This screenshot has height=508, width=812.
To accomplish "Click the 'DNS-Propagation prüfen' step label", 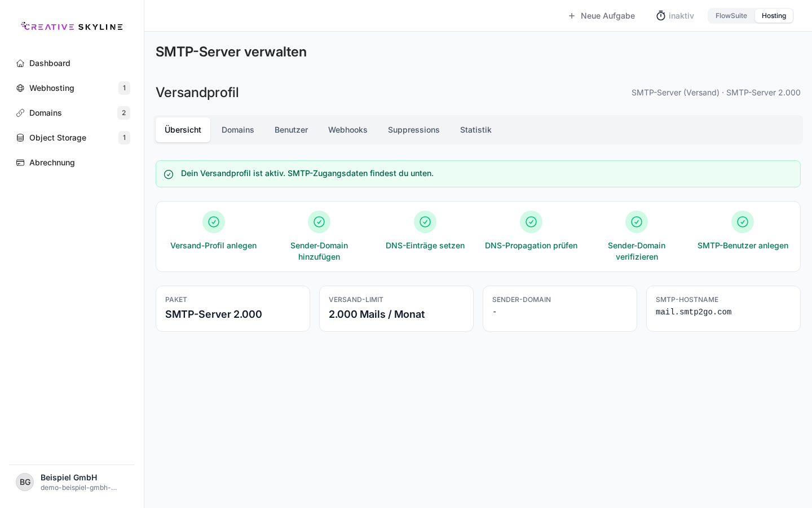I will pyautogui.click(x=531, y=246).
